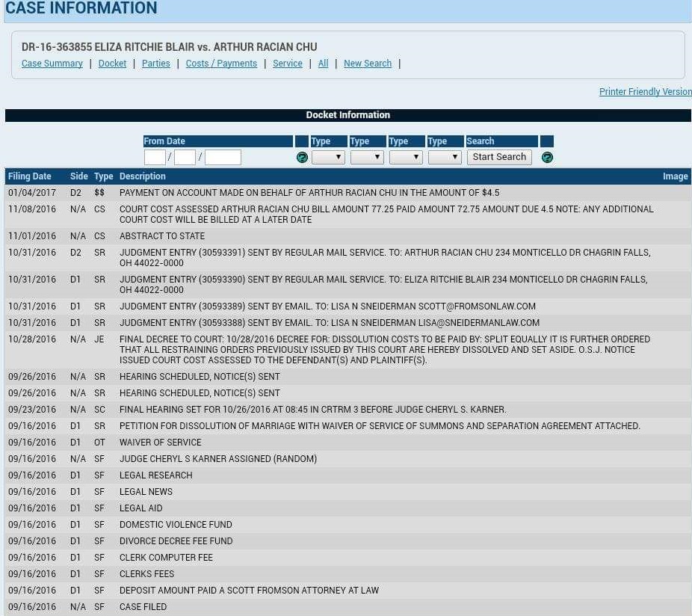Click the Start Search button
Viewport: 692px width, 616px height.
[x=499, y=157]
